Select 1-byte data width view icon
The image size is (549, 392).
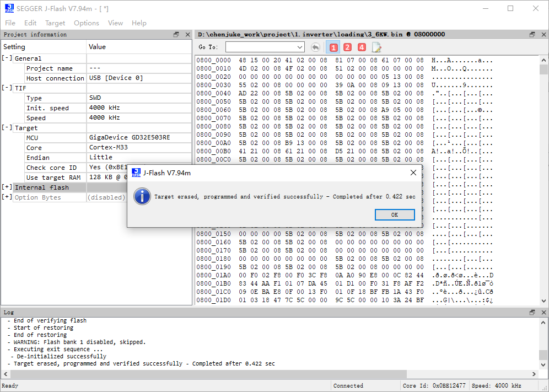pos(333,47)
